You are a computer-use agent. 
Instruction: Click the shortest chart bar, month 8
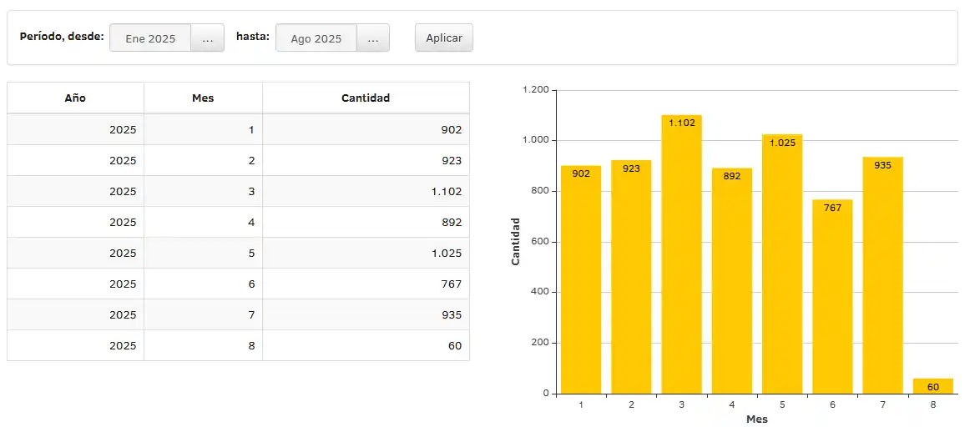932,386
